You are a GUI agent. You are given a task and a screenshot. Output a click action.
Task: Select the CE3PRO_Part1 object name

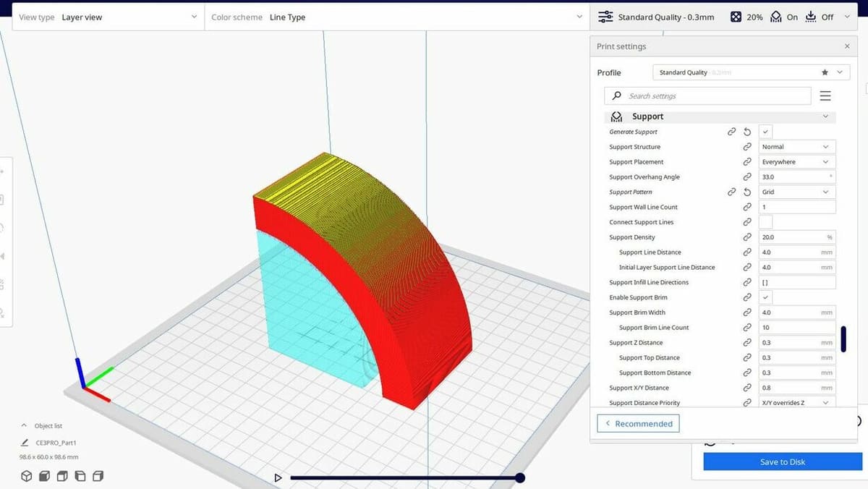pos(56,443)
